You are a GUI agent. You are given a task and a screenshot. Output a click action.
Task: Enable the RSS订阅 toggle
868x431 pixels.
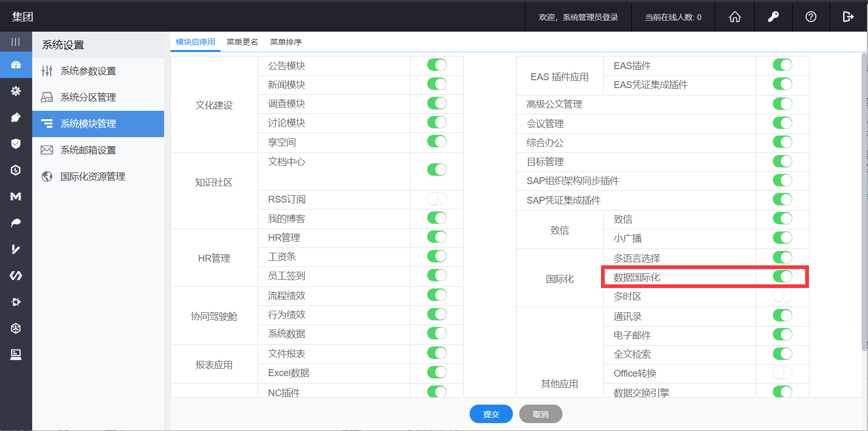point(436,199)
